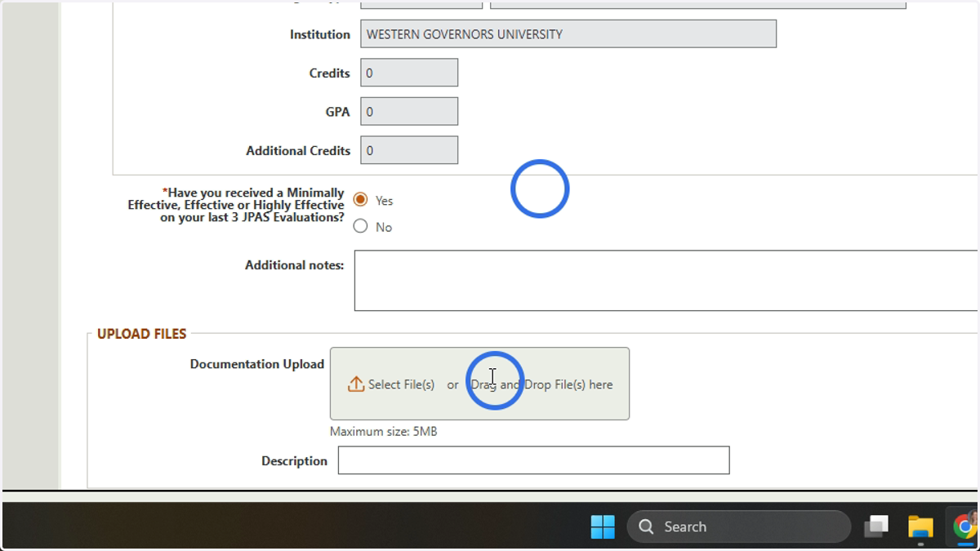
Task: Select No for JPAS Evaluations question
Action: tap(360, 226)
